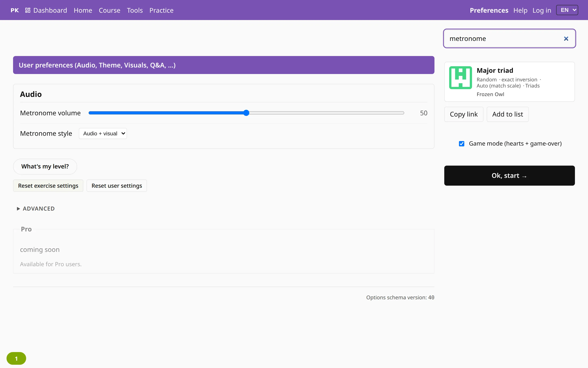Go to Home in navigation
The width and height of the screenshot is (588, 368).
83,10
